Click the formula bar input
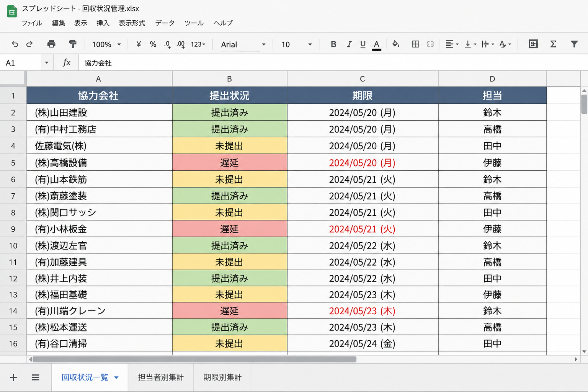This screenshot has width=588, height=392. 333,63
